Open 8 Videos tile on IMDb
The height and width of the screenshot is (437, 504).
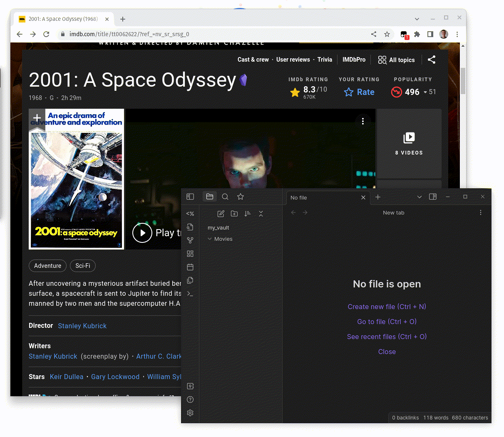(x=409, y=144)
